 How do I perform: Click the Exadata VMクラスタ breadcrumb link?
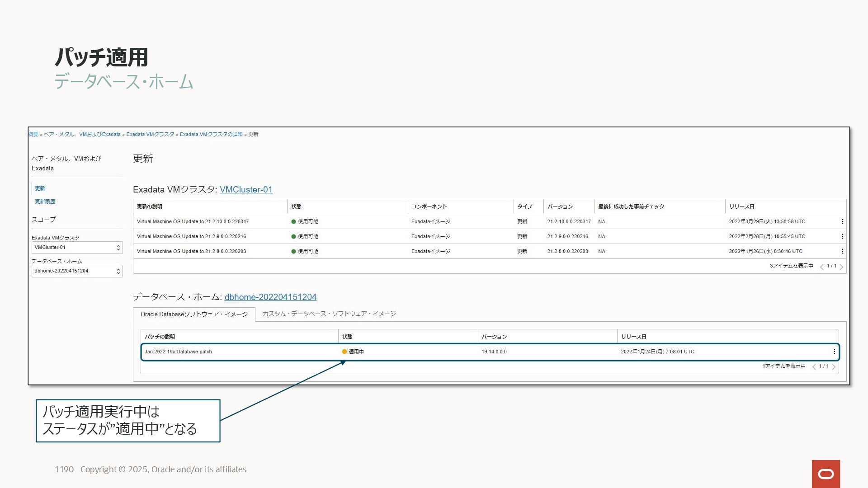tap(150, 134)
